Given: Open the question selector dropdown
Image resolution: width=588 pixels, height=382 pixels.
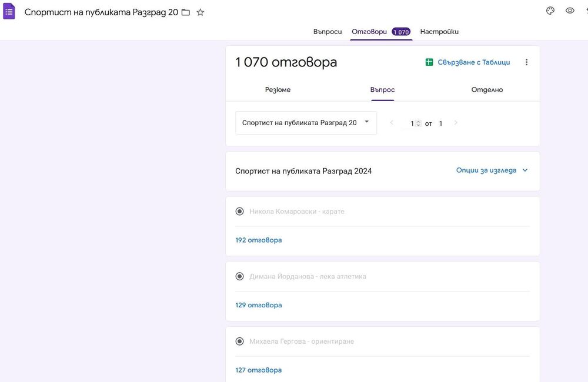Looking at the screenshot, I should tap(306, 123).
